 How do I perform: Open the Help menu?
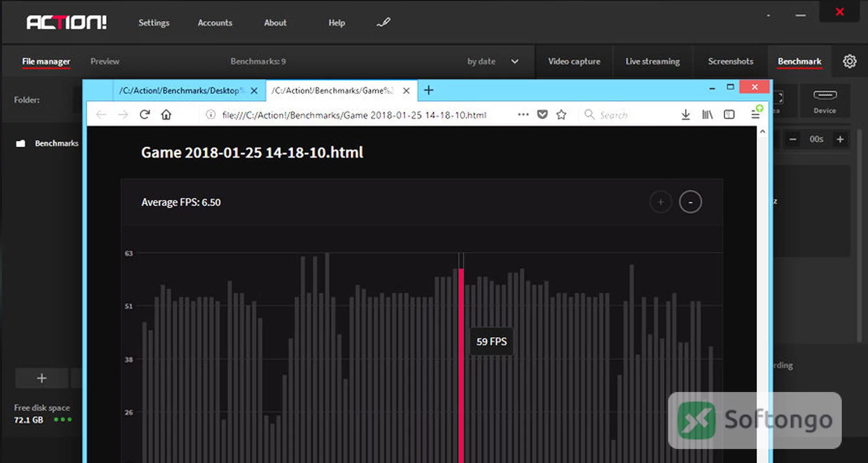pyautogui.click(x=337, y=23)
